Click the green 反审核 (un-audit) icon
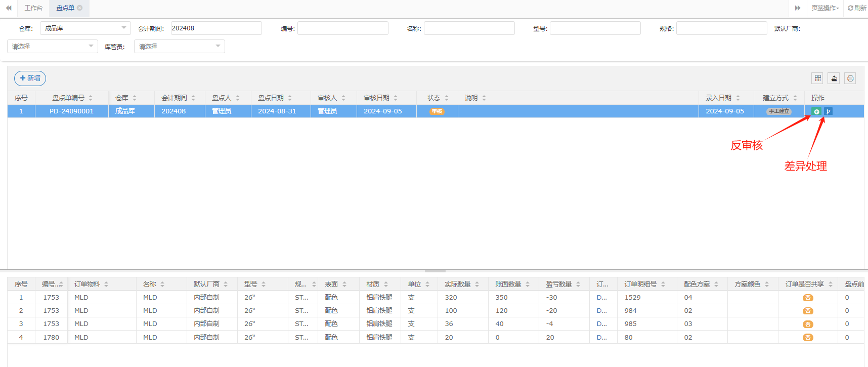 point(816,111)
